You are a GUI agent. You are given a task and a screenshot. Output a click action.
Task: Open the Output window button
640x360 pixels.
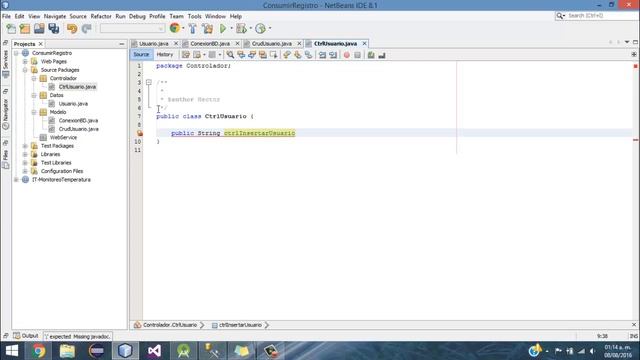click(27, 336)
